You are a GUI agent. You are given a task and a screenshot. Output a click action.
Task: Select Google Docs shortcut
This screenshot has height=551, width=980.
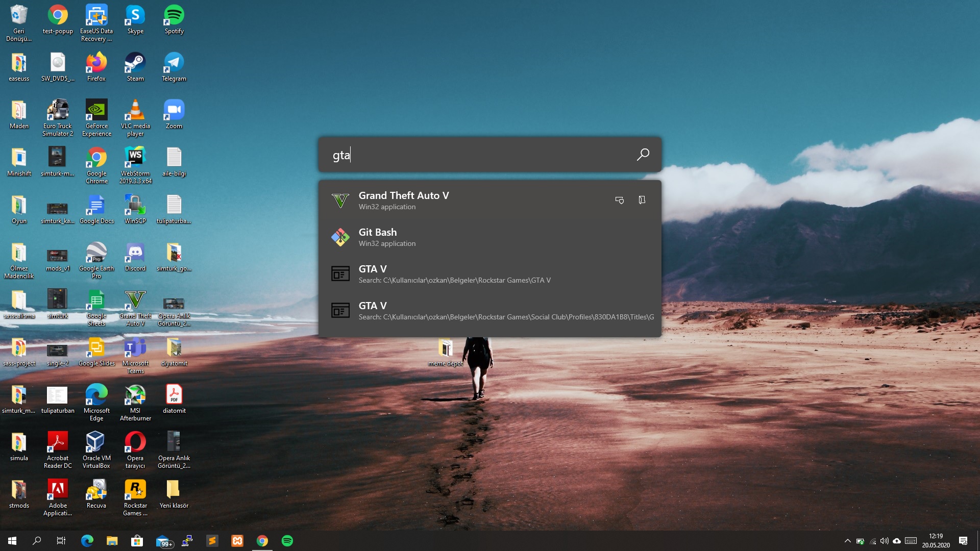tap(96, 210)
